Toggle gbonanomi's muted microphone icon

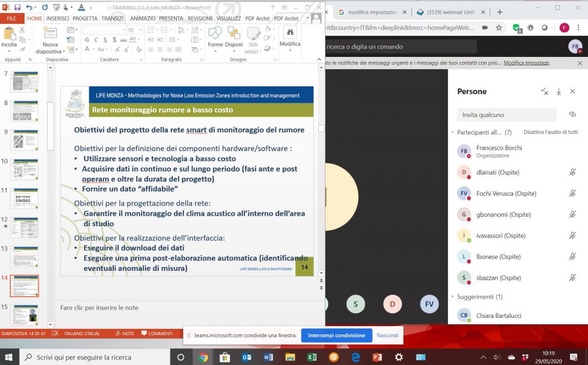572,214
